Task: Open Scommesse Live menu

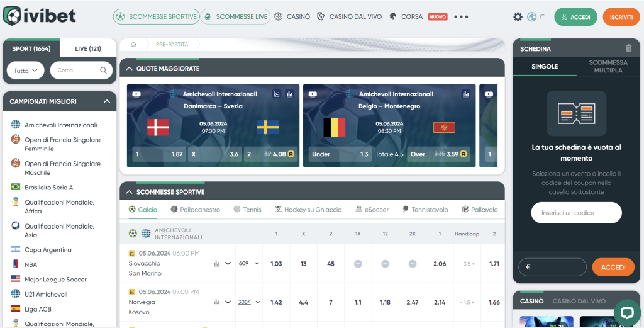Action: click(236, 17)
